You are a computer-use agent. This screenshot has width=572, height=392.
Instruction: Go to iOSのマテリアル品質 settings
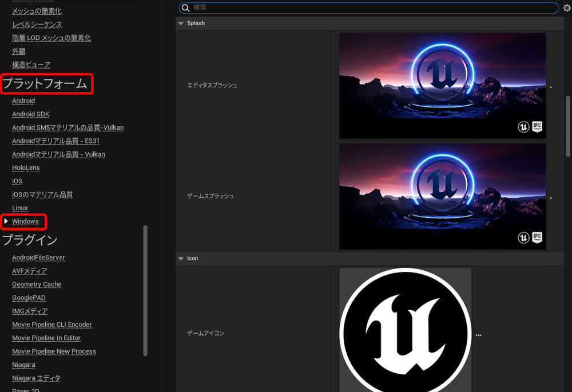coord(42,194)
